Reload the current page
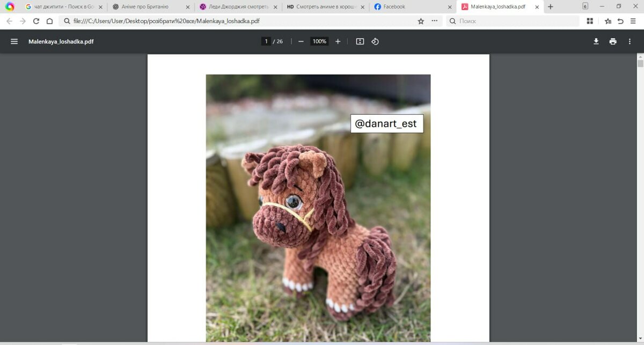 coord(36,21)
